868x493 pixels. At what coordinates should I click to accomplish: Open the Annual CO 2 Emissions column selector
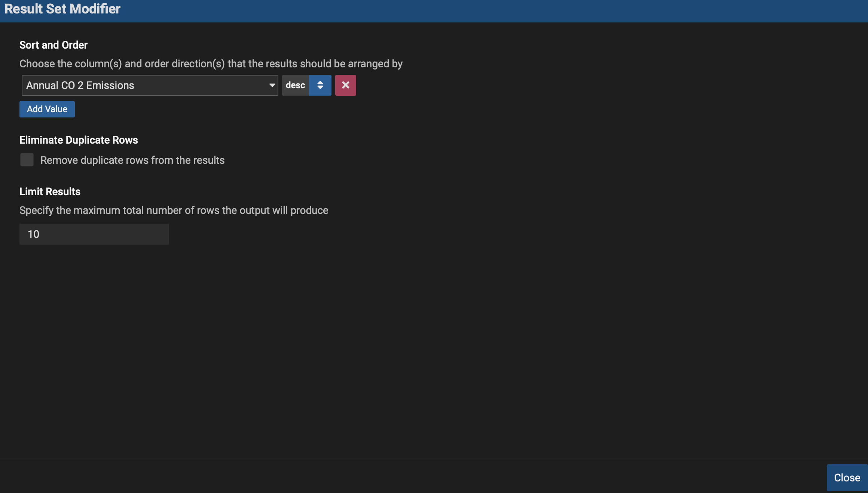point(150,85)
